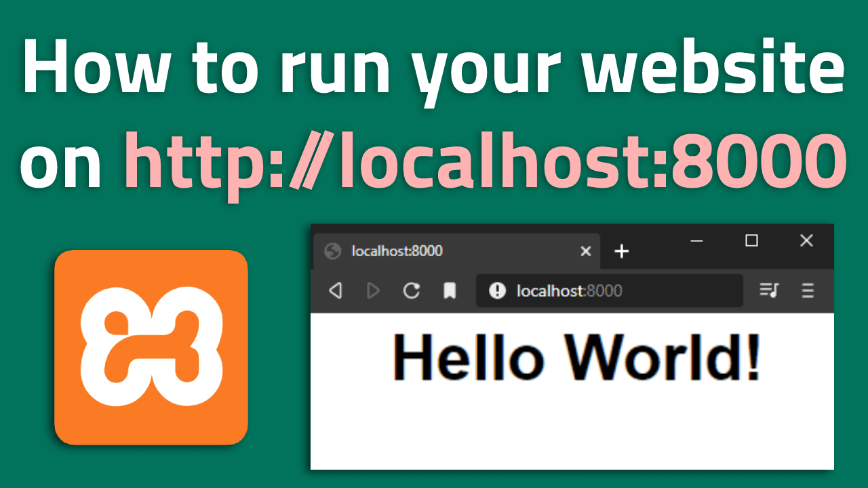Click the Hello World! heading
Screen dimensions: 868x488
click(576, 357)
